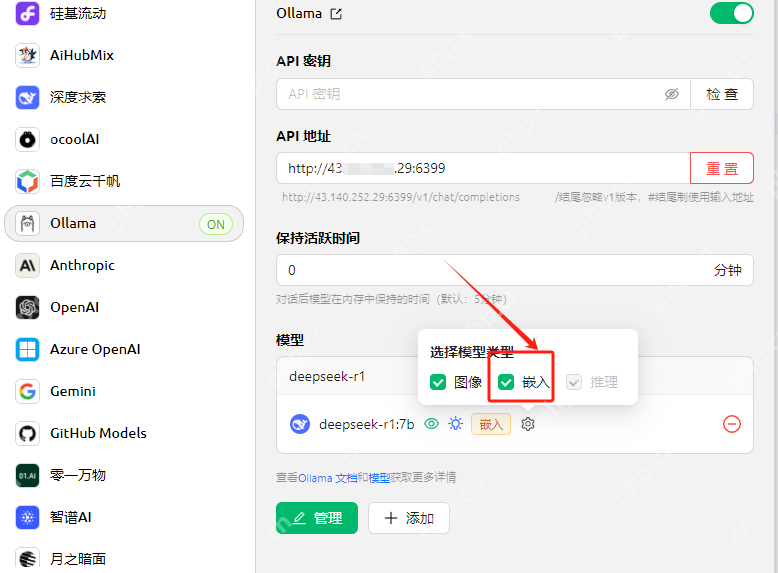Image resolution: width=778 pixels, height=573 pixels.
Task: Click the 01.AI logo icon
Action: pyautogui.click(x=27, y=475)
